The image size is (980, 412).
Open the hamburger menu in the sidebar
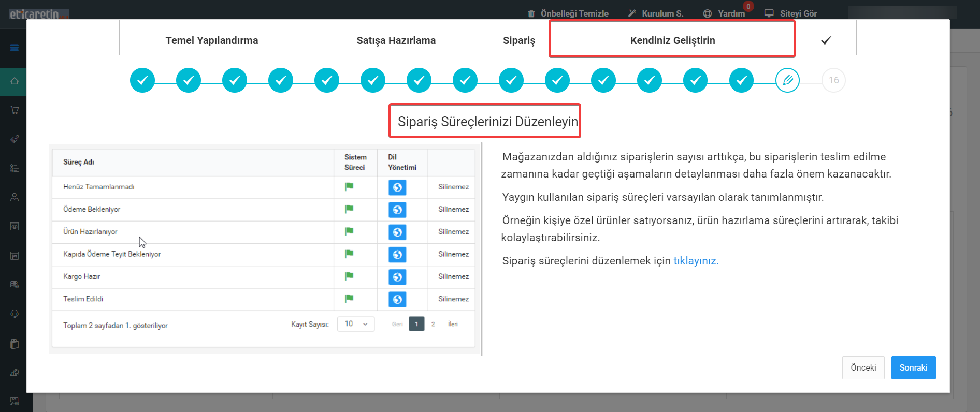click(15, 48)
